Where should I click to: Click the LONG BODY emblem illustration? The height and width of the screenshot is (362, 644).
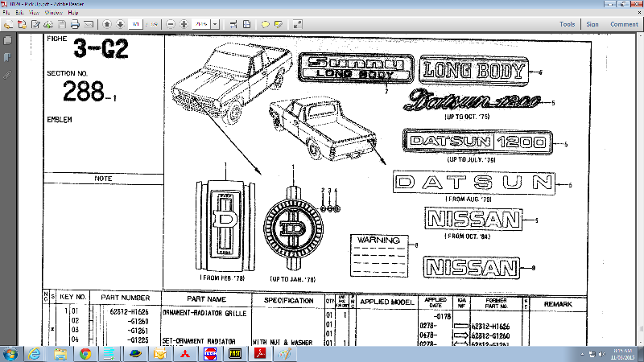tap(474, 71)
